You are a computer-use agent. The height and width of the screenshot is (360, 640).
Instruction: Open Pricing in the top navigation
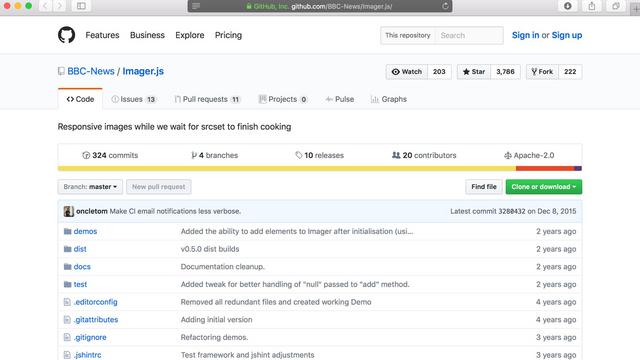click(x=229, y=35)
